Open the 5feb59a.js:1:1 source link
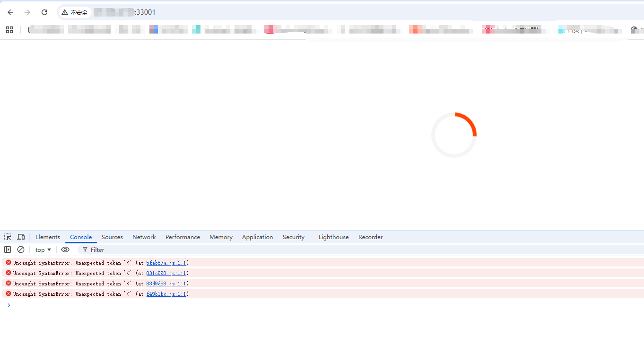644x344 pixels. 166,263
